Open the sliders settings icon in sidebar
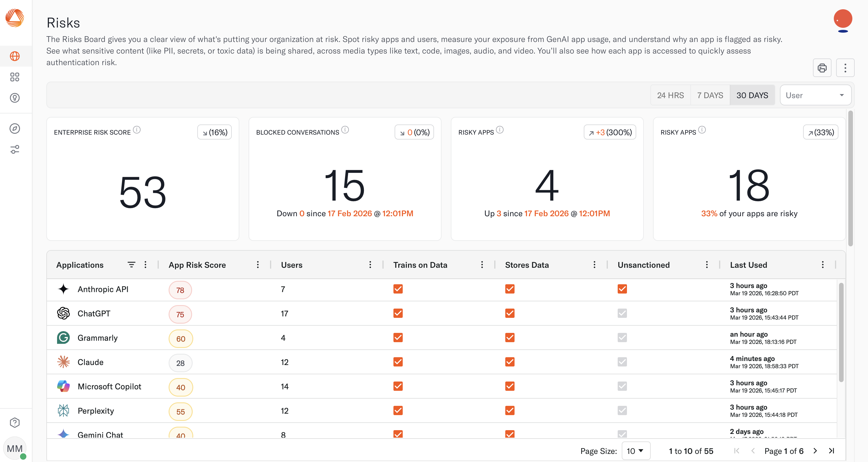868x462 pixels. pyautogui.click(x=14, y=149)
